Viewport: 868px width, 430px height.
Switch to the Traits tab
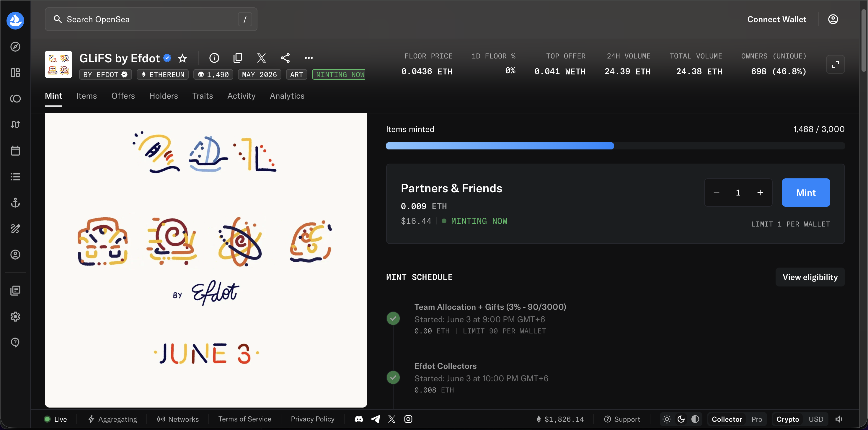203,96
